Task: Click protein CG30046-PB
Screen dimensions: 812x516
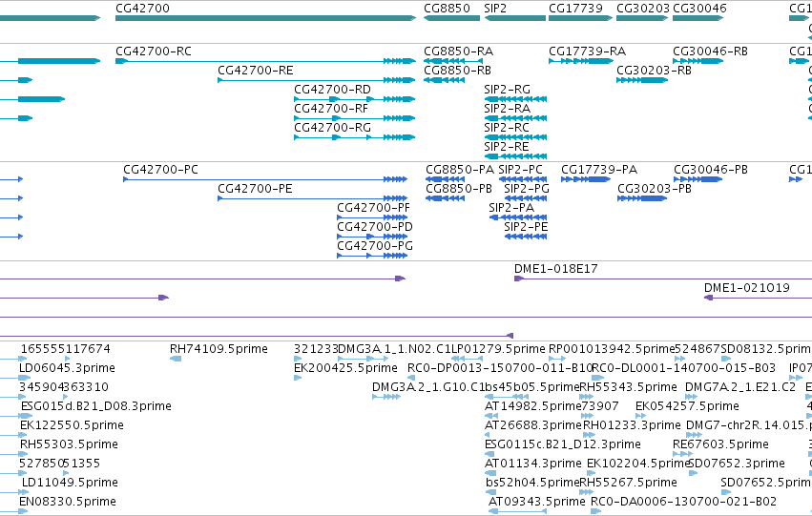Action: tap(698, 179)
